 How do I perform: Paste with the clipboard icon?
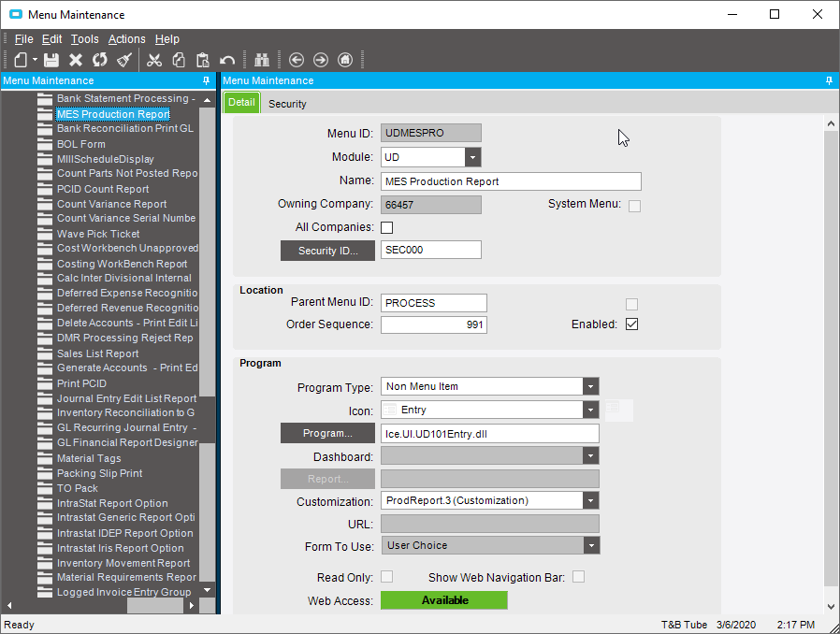pos(202,60)
